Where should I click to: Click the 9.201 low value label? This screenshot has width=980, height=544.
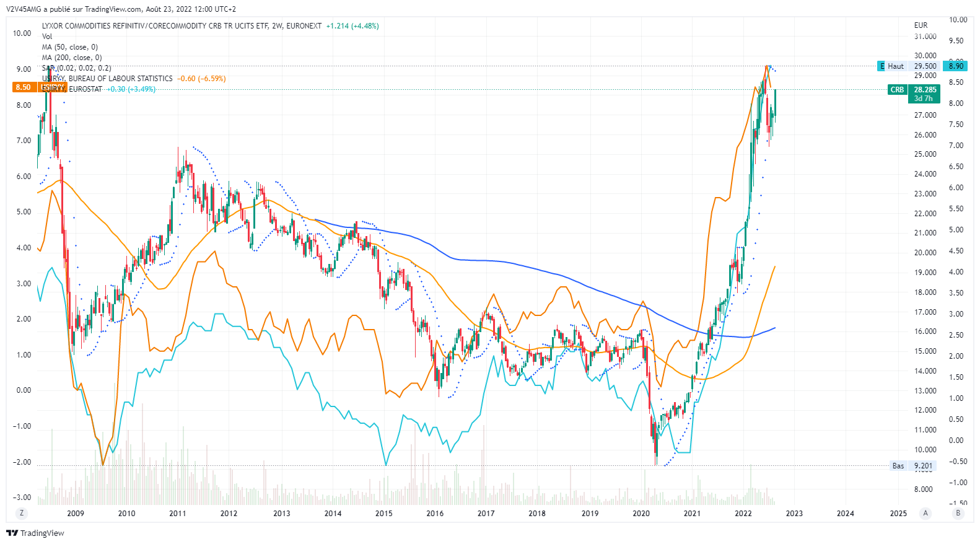click(923, 466)
